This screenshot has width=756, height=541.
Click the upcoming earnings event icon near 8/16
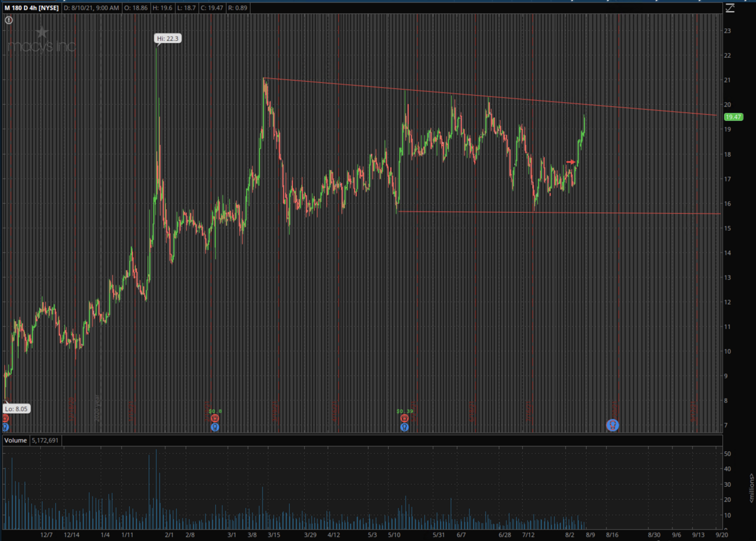click(612, 426)
